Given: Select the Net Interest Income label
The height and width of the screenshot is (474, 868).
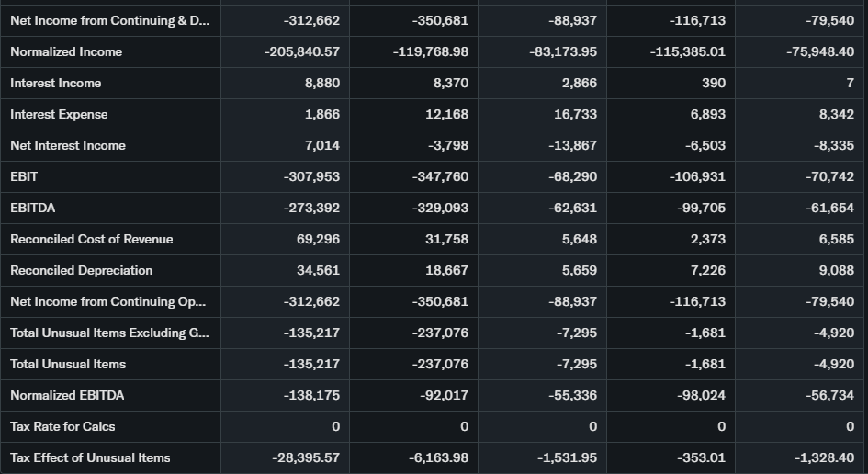Looking at the screenshot, I should [68, 145].
